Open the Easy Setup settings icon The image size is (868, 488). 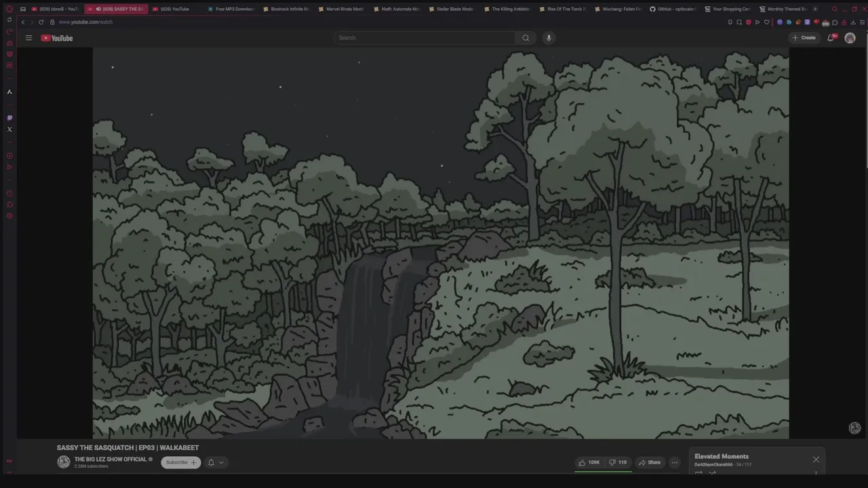(x=862, y=22)
